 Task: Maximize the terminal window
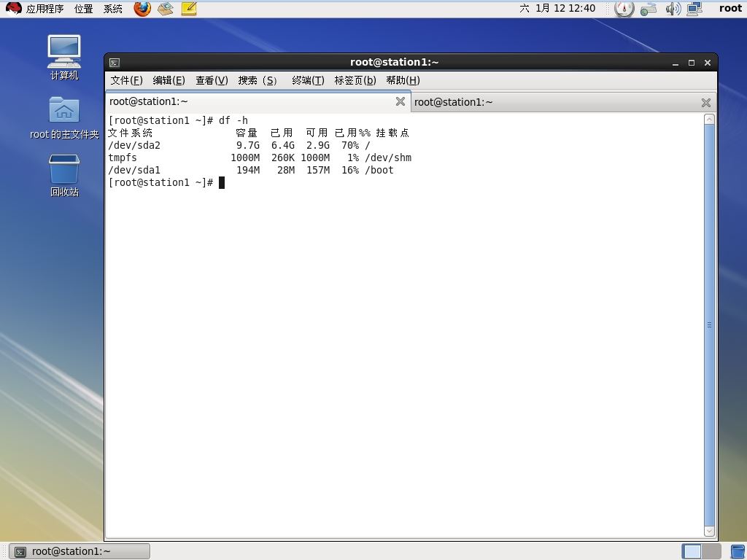pyautogui.click(x=692, y=63)
